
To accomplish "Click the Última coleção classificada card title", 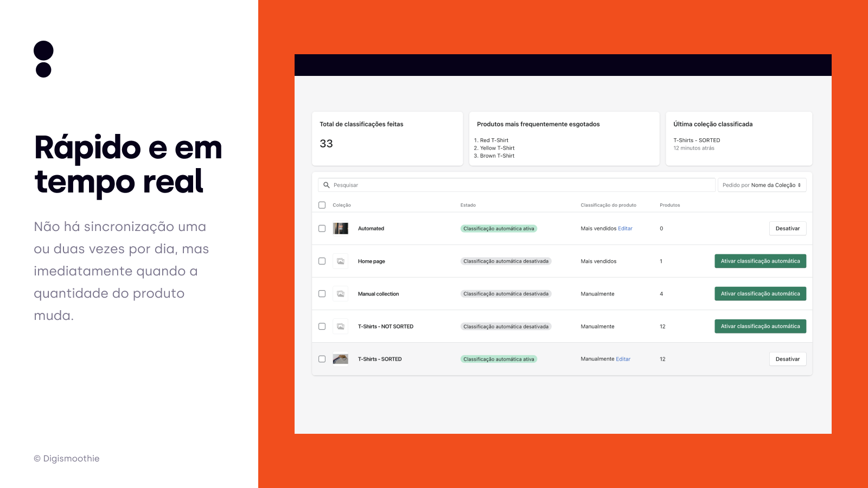I will pyautogui.click(x=713, y=124).
